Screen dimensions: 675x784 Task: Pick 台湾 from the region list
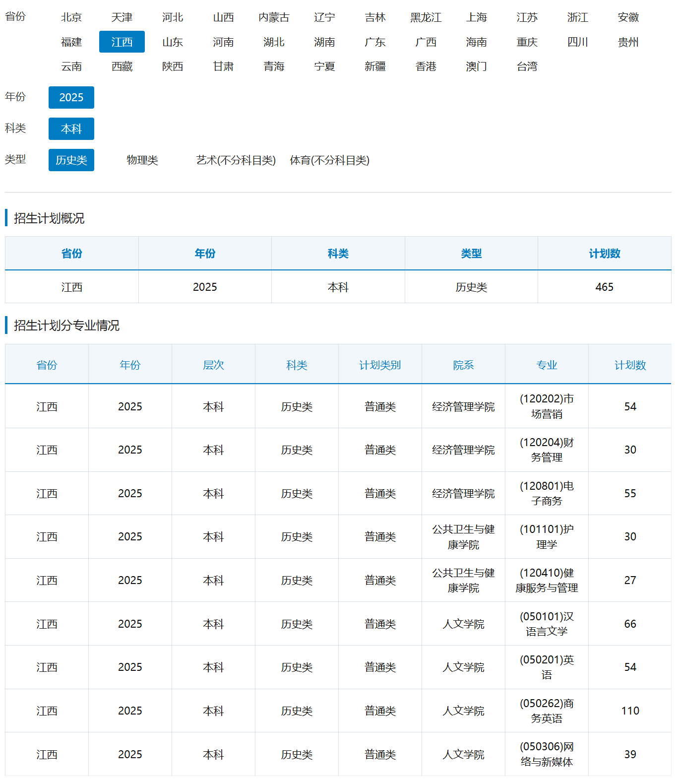click(x=527, y=66)
